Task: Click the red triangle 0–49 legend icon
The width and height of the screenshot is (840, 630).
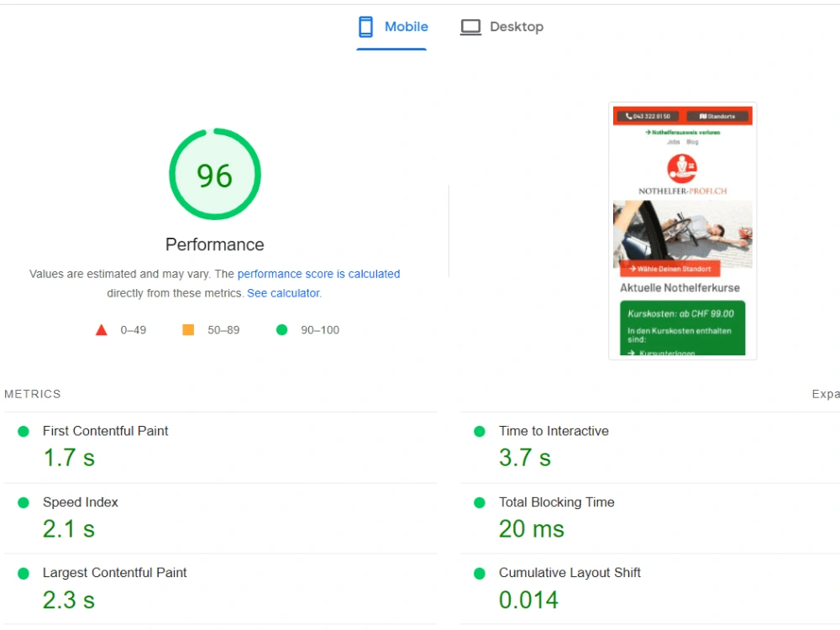Action: (102, 330)
